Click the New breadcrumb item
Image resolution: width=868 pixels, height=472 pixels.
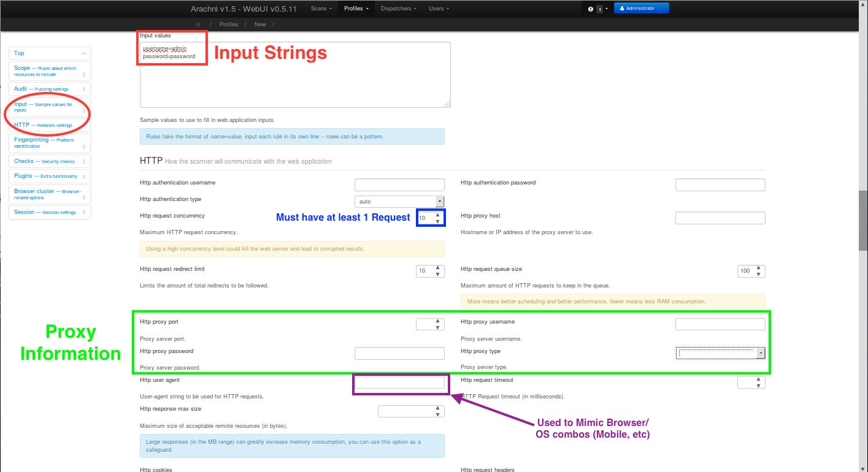coord(260,25)
